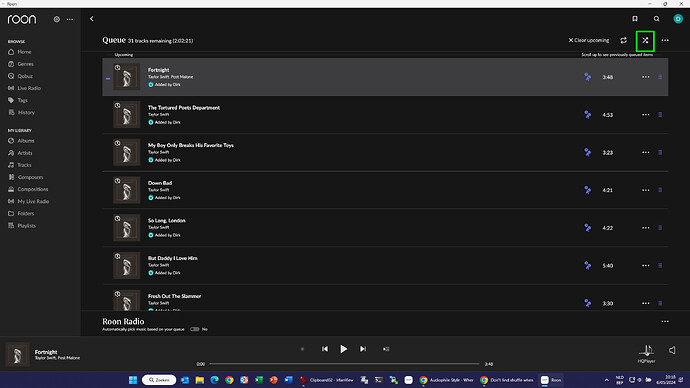Screen dimensions: 690x388
Task: Select My Boy Only Breaks His Favorite Toys title
Action: point(191,145)
